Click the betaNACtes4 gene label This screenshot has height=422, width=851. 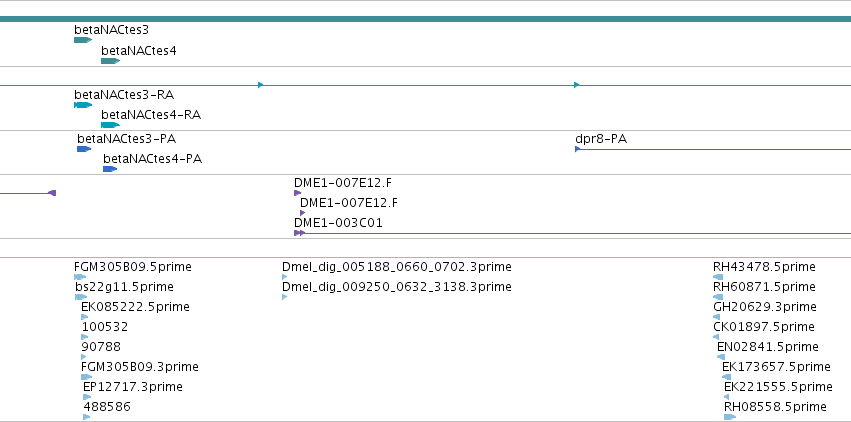[x=138, y=51]
